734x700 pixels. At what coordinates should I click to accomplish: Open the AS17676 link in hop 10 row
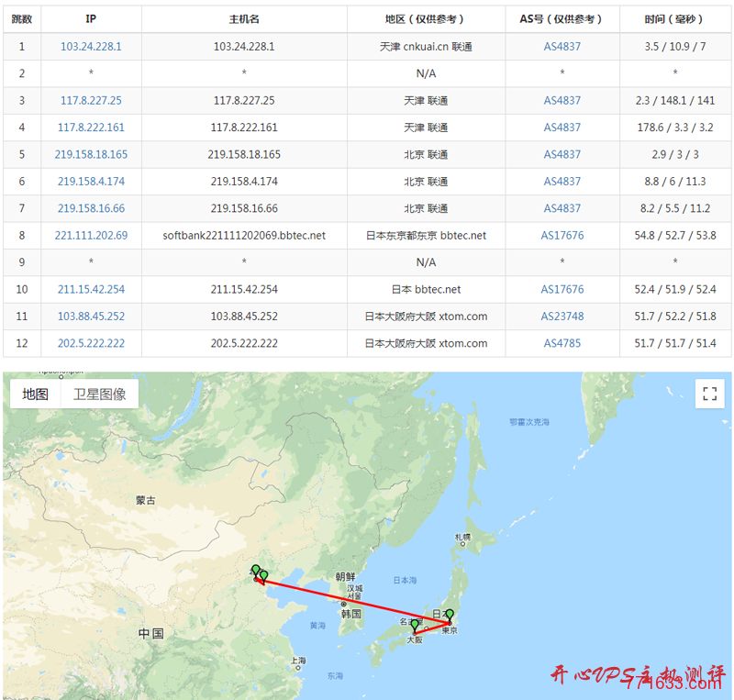[562, 289]
